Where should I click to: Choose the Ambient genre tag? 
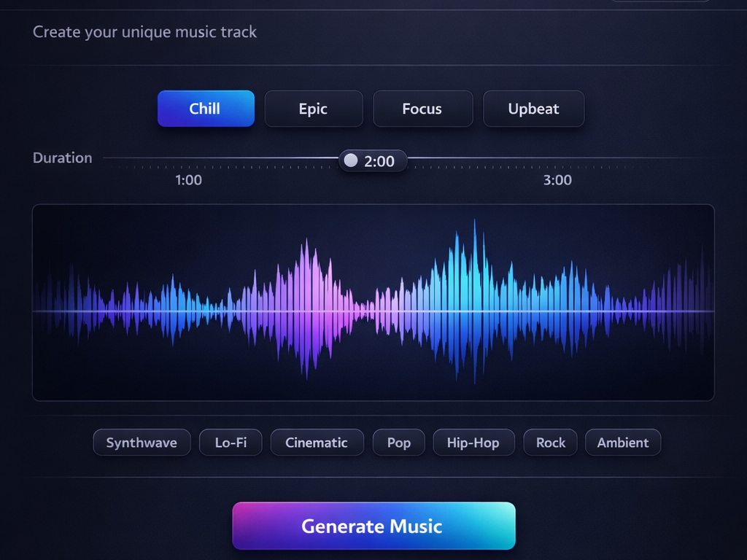tap(622, 442)
